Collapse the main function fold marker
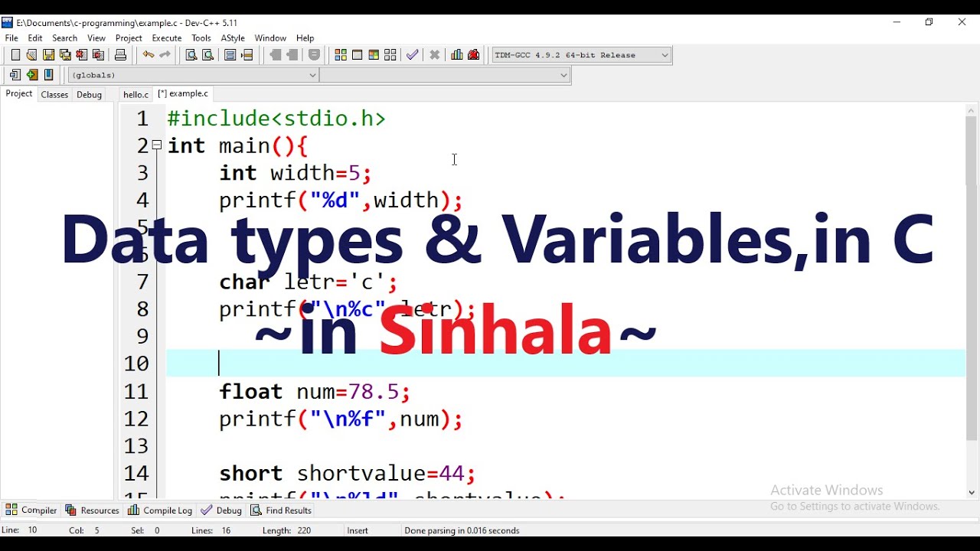The image size is (980, 551). (x=157, y=145)
